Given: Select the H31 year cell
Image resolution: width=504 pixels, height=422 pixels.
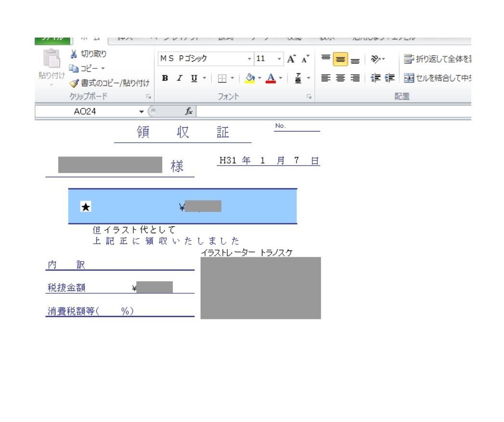Looking at the screenshot, I should tap(228, 160).
